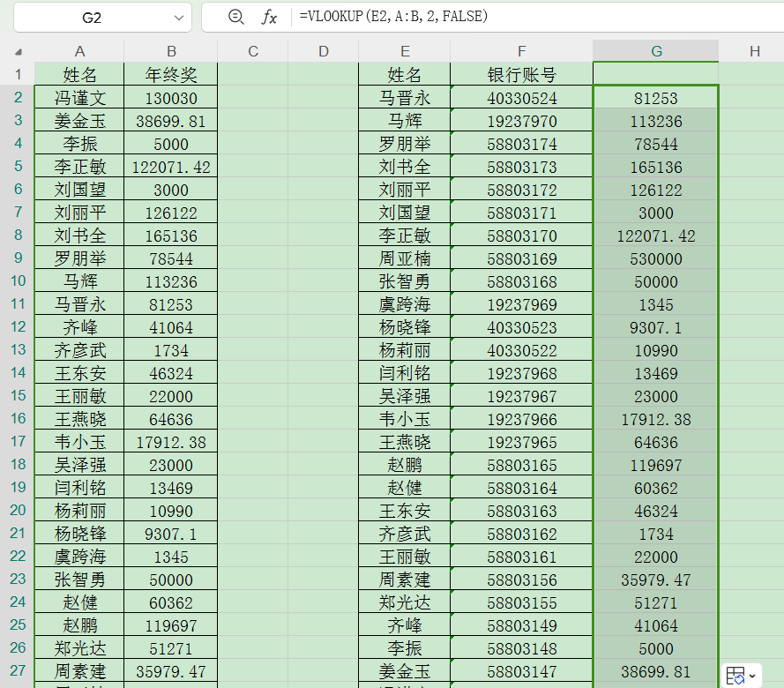Screen dimensions: 784x688
Task: Click account number 58803147
Action: click(x=521, y=671)
